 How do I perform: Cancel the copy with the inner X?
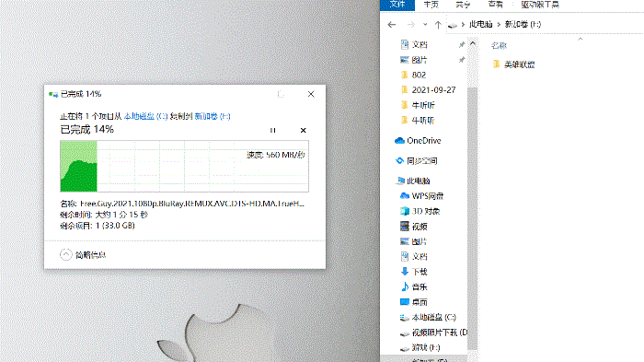pos(303,131)
